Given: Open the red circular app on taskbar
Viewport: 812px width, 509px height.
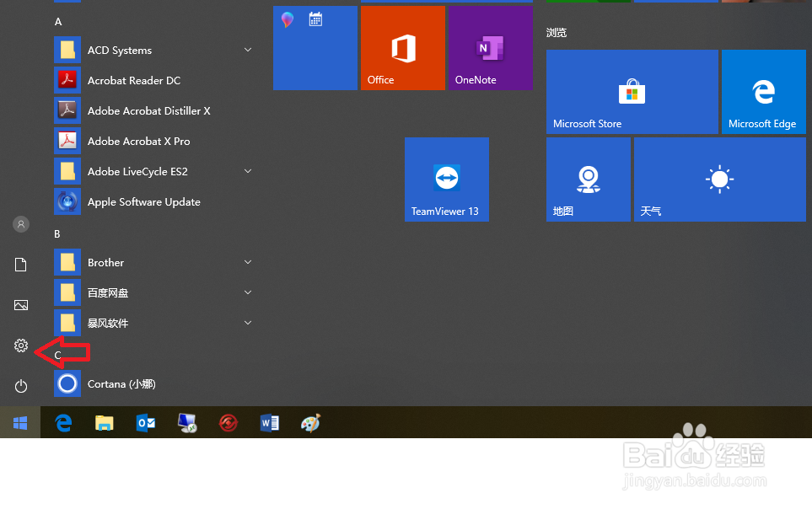Looking at the screenshot, I should click(x=229, y=423).
